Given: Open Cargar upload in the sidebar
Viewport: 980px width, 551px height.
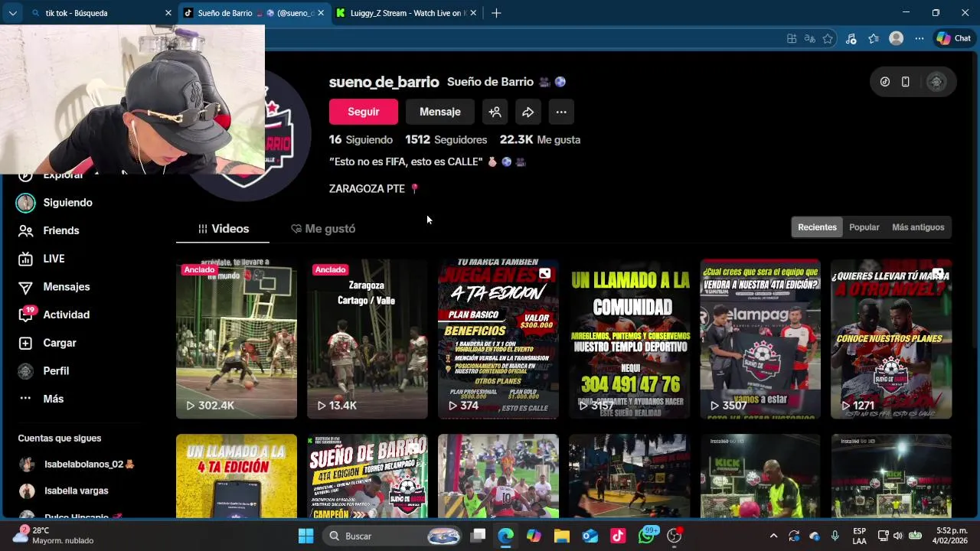Looking at the screenshot, I should (x=47, y=343).
